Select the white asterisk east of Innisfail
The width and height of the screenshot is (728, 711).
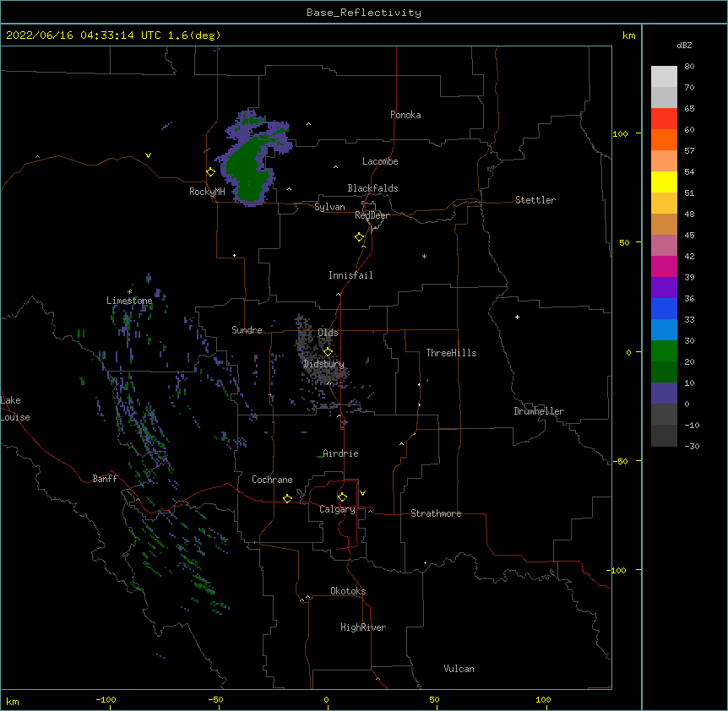[424, 256]
